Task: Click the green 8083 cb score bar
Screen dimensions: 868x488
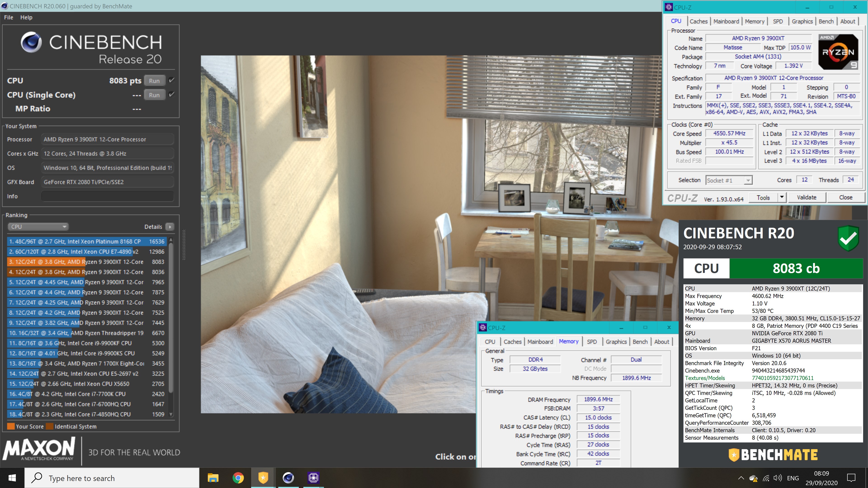Action: click(x=796, y=268)
